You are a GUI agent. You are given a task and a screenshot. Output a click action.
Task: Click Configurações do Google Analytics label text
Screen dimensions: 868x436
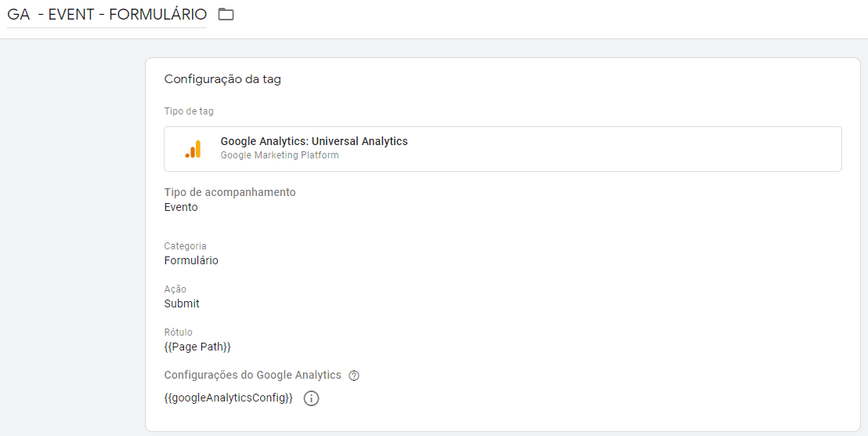[x=252, y=375]
